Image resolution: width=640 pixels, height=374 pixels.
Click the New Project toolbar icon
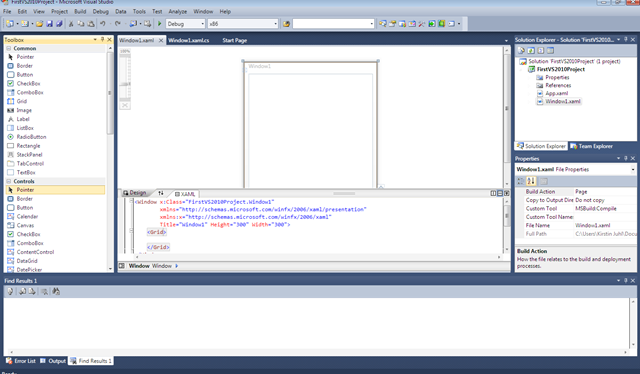pos(10,24)
